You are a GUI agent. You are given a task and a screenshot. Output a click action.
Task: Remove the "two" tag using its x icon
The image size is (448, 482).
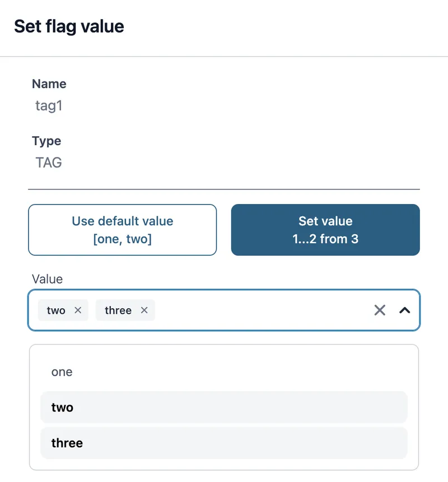click(x=78, y=310)
